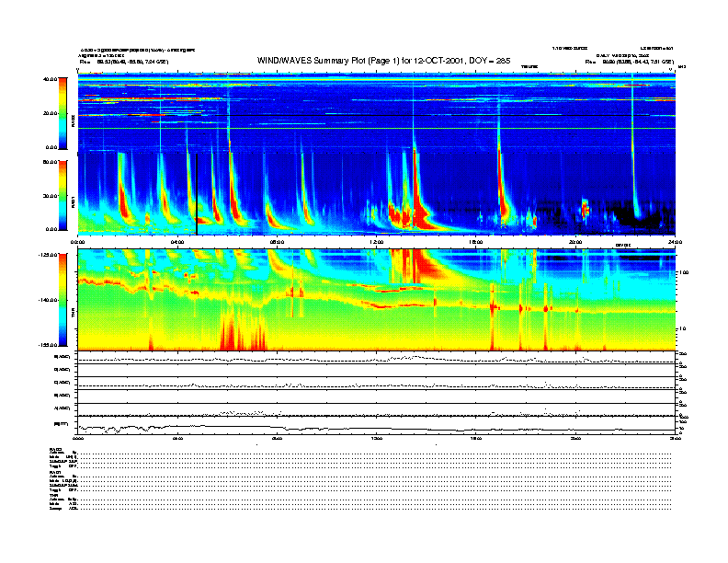Select the TNR color scale bar
This screenshot has height=563, width=728.
[63, 300]
